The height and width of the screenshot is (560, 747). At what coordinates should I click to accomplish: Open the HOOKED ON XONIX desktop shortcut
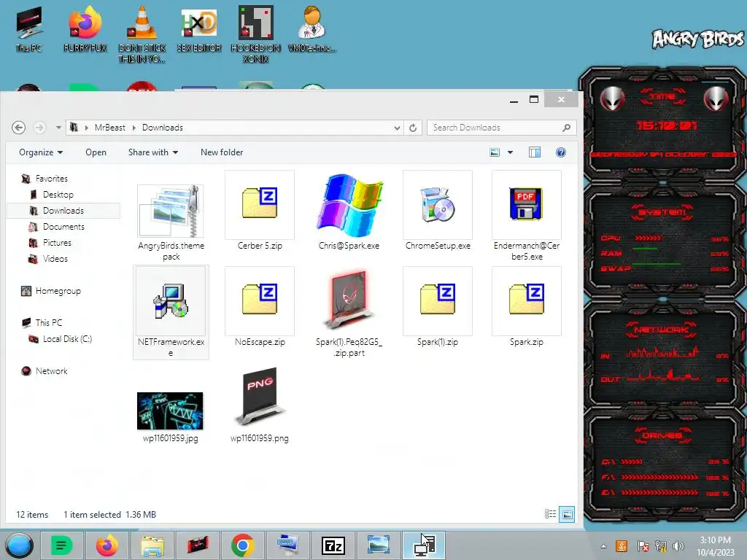tap(256, 34)
